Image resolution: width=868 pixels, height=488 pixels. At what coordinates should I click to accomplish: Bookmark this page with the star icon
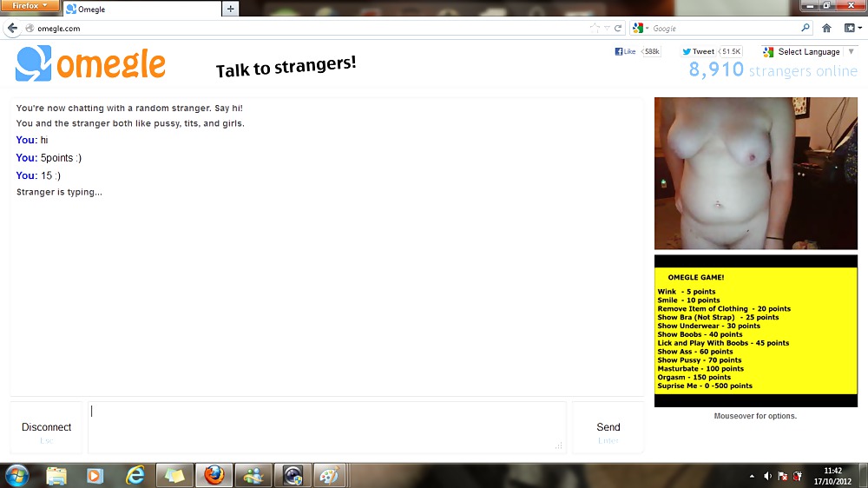(x=595, y=28)
